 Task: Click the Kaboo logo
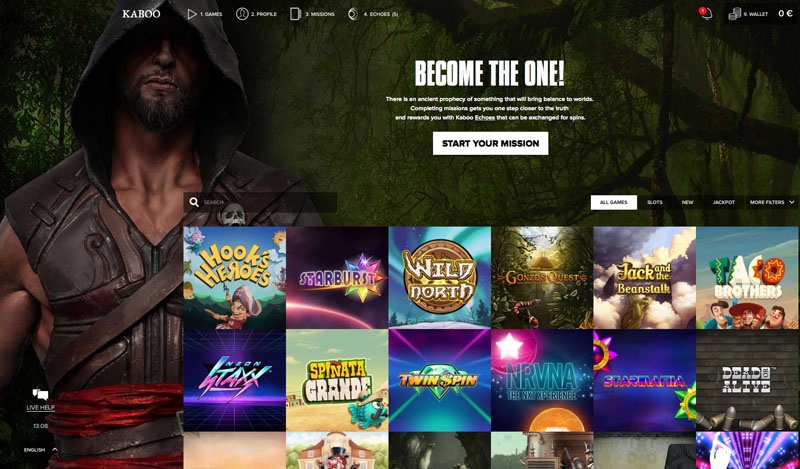tap(141, 14)
